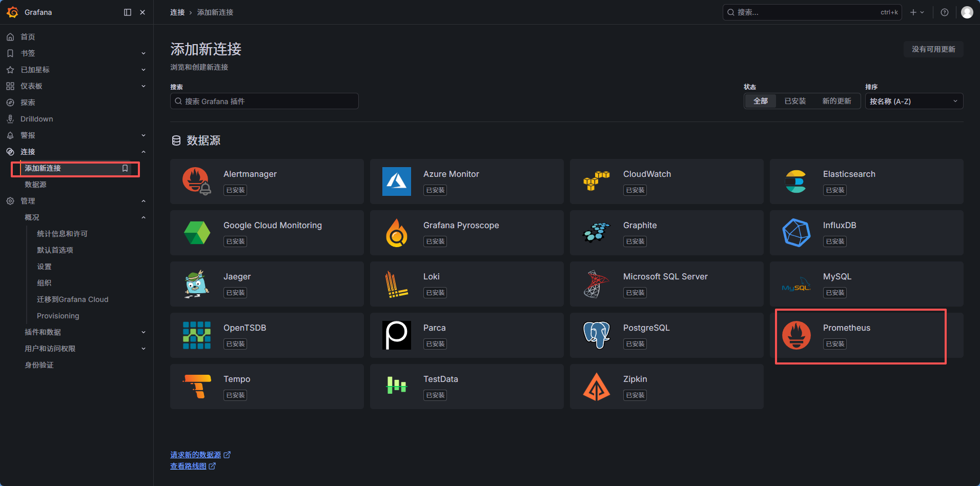Click the Prometheus card title text
This screenshot has width=980, height=486.
847,328
